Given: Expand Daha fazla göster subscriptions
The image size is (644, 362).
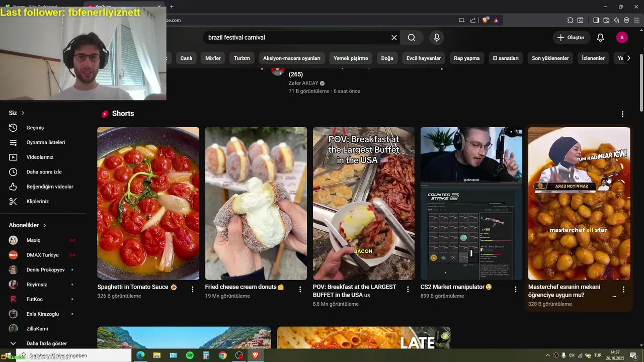Looking at the screenshot, I should point(42,343).
